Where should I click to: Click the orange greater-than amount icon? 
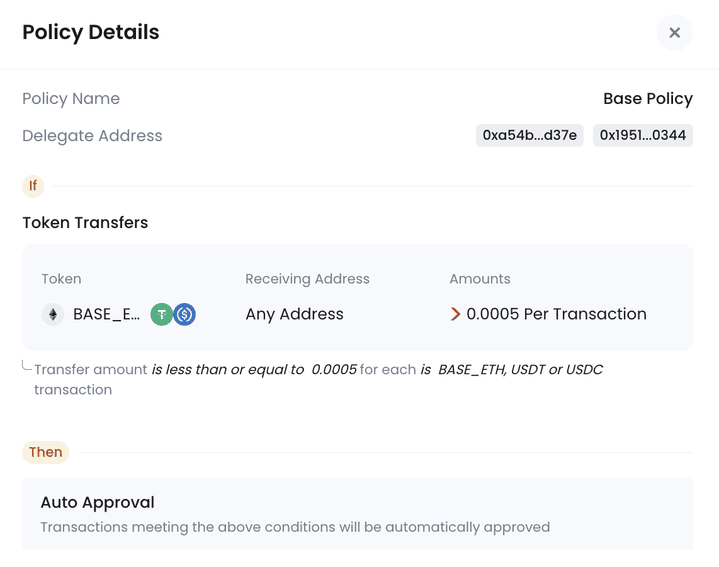pyautogui.click(x=456, y=314)
